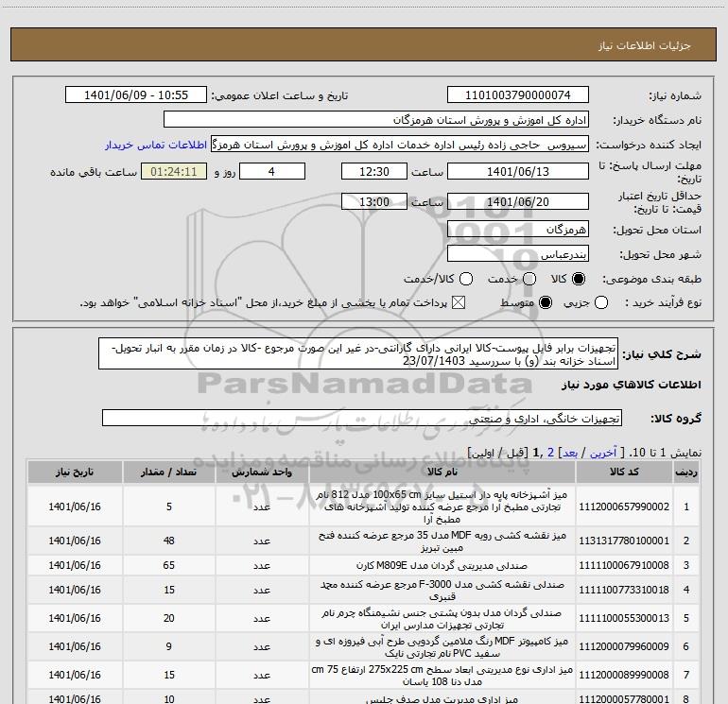The image size is (728, 704).
Task: Select item code 1112000079960009
Action: (x=624, y=646)
